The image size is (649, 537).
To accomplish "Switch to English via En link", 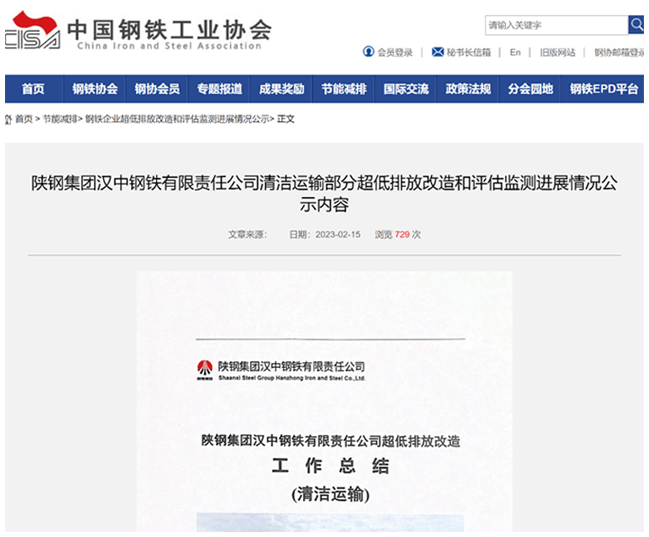I will click(515, 52).
